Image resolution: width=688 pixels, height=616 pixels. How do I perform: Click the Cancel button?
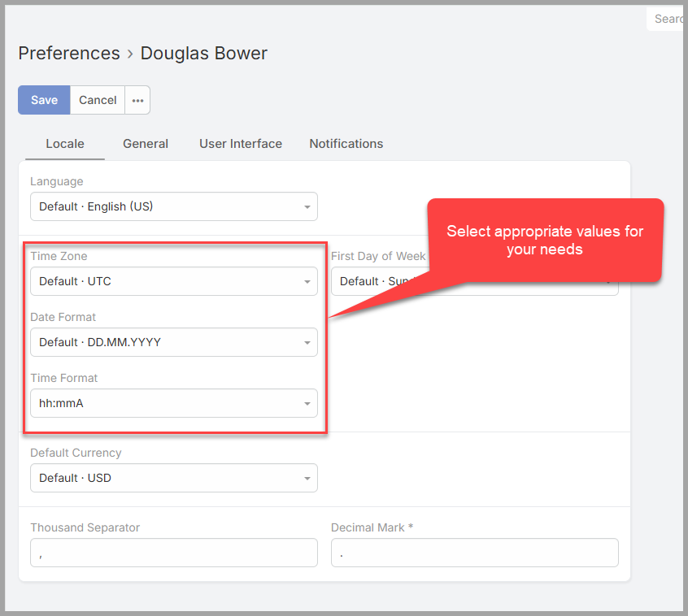(x=98, y=100)
